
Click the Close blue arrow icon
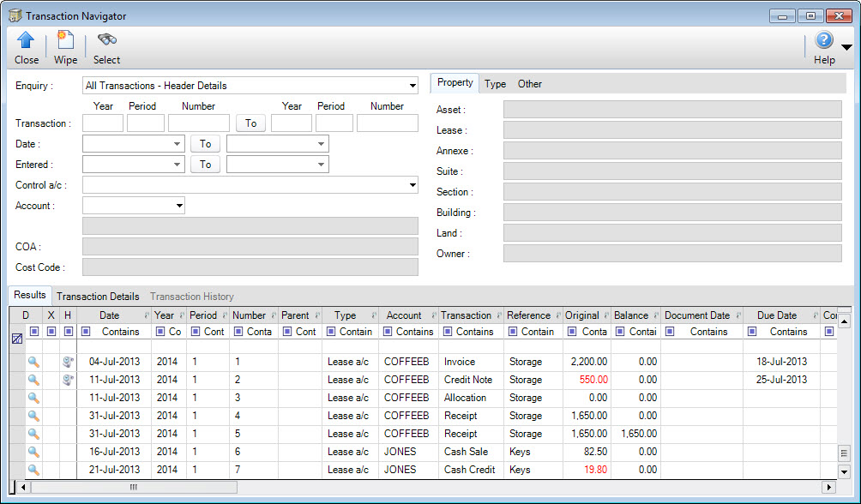[26, 39]
